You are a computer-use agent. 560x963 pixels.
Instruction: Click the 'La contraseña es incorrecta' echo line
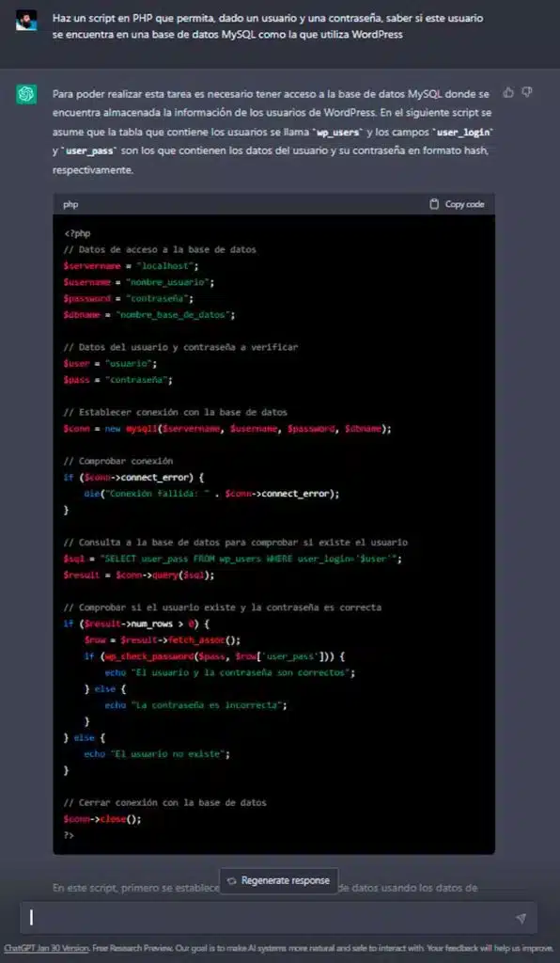(x=195, y=705)
